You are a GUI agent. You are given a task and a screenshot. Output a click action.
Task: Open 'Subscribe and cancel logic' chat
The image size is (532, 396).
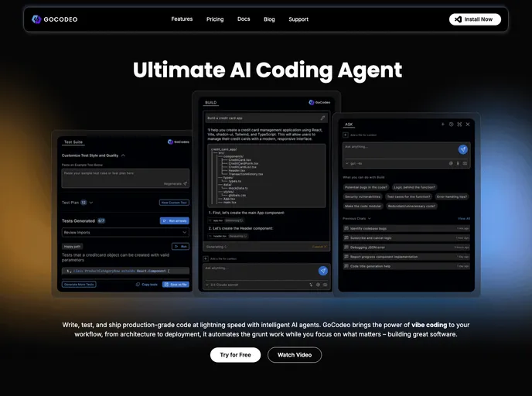407,238
